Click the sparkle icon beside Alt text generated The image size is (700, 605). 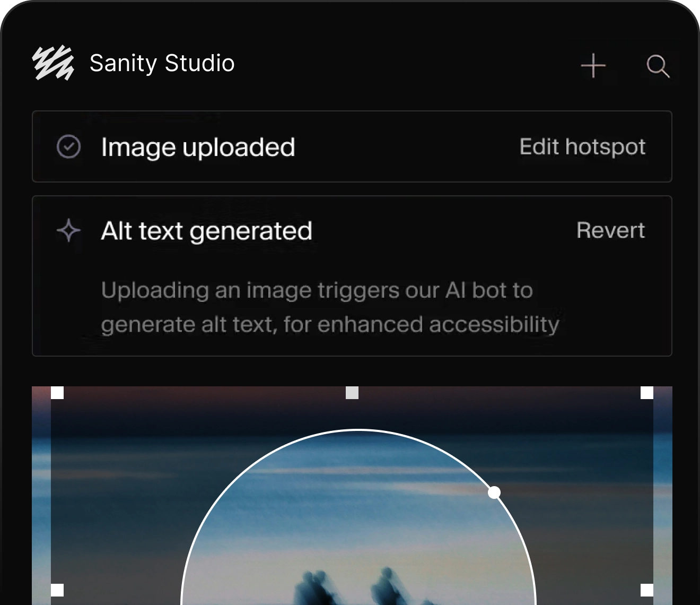68,230
